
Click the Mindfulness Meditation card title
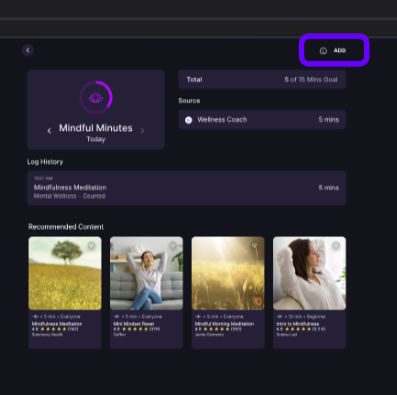57,324
